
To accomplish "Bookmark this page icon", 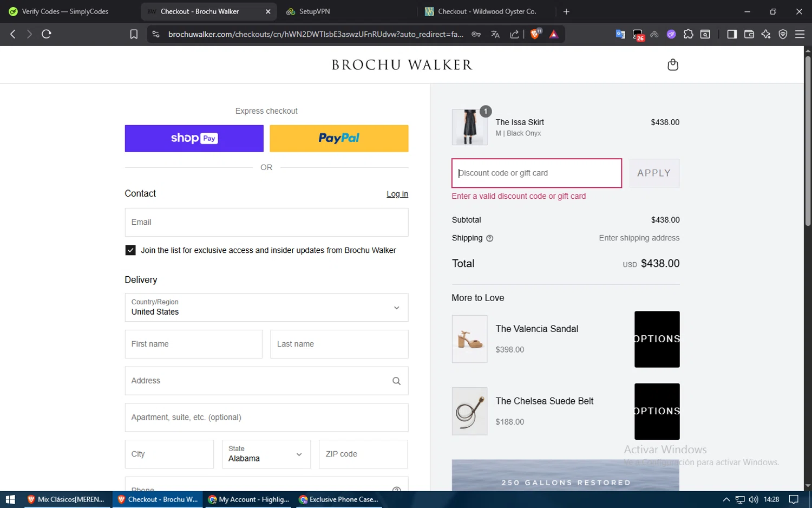I will pyautogui.click(x=134, y=34).
